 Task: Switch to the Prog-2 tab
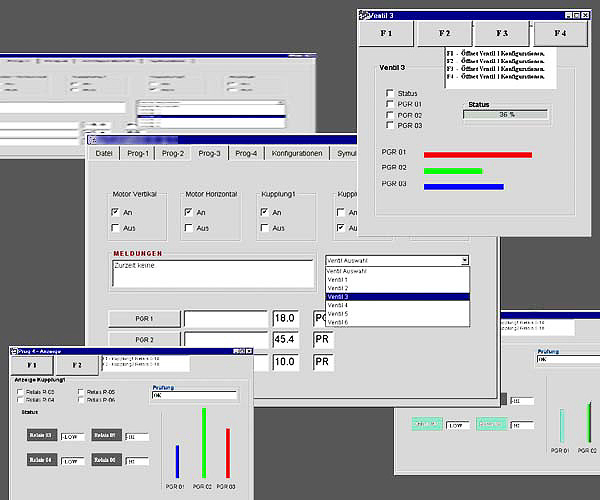[x=174, y=153]
